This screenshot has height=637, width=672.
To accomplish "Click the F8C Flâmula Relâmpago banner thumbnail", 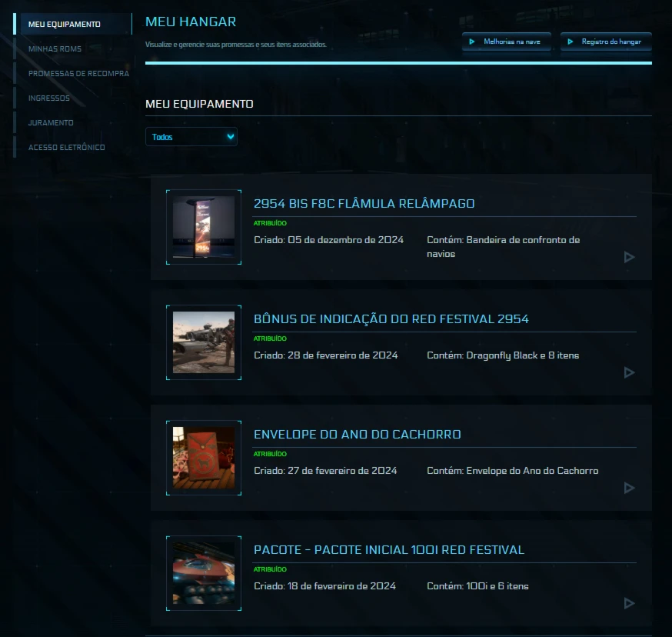I will [x=204, y=227].
